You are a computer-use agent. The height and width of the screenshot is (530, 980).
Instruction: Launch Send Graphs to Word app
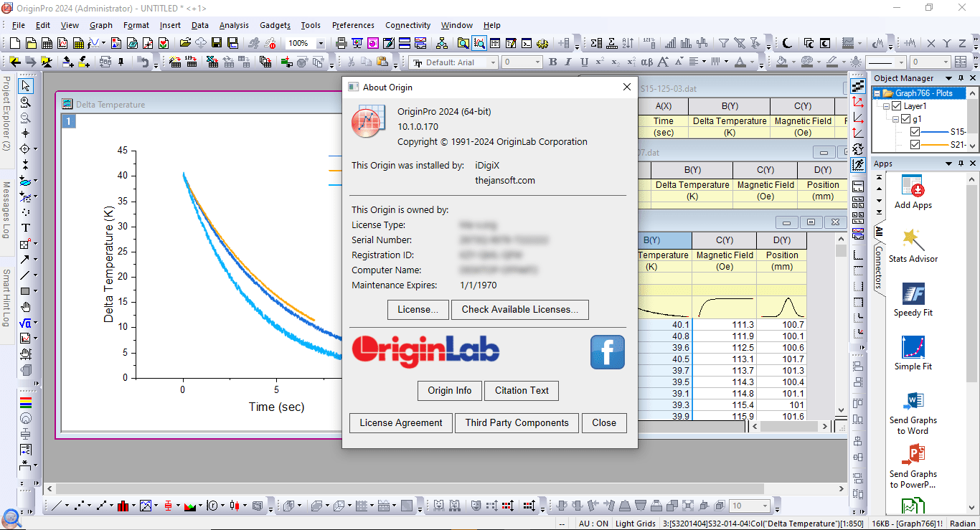913,412
